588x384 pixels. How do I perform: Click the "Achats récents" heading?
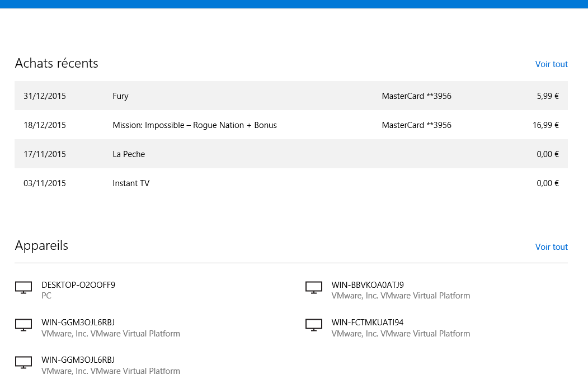click(x=57, y=63)
